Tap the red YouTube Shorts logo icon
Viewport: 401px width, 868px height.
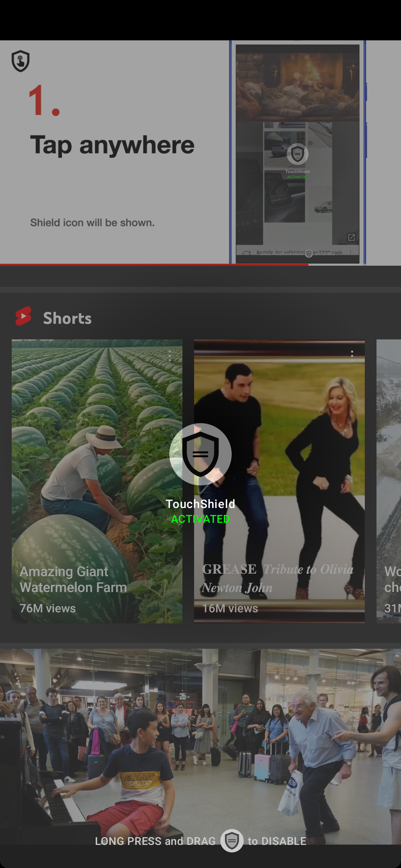tap(24, 316)
